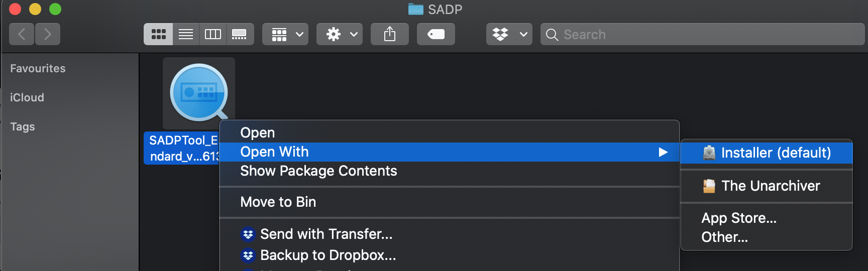Choose App Store… in the submenu
The height and width of the screenshot is (271, 868).
pyautogui.click(x=739, y=218)
